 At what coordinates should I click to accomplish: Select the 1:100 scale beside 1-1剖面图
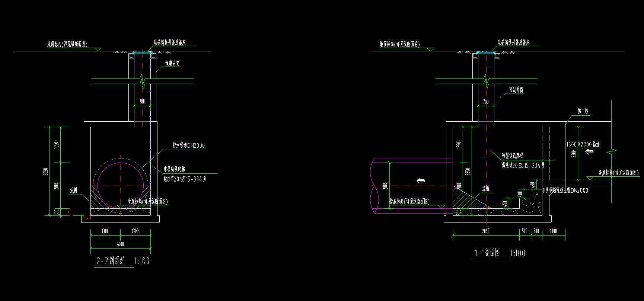[x=517, y=253]
